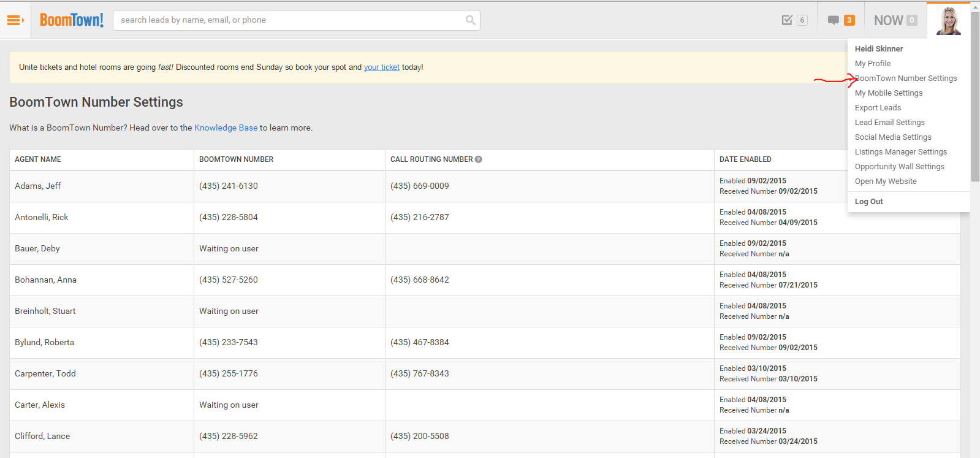The width and height of the screenshot is (980, 458).
Task: Click routing number (435) 669-0009
Action: (x=420, y=186)
